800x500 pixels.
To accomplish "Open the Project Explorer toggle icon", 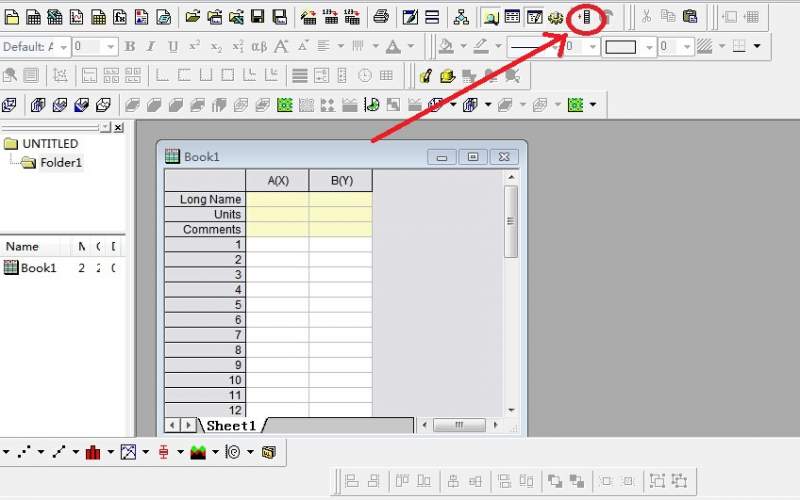I will 490,18.
